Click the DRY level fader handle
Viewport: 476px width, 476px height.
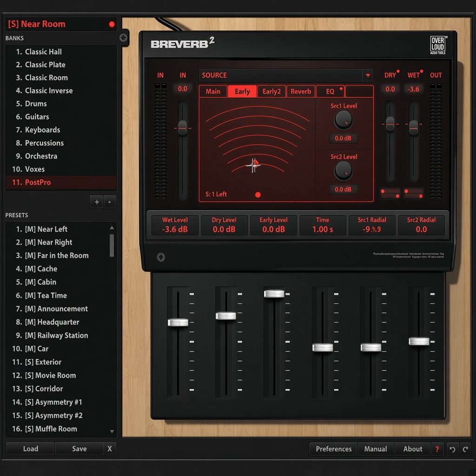390,124
